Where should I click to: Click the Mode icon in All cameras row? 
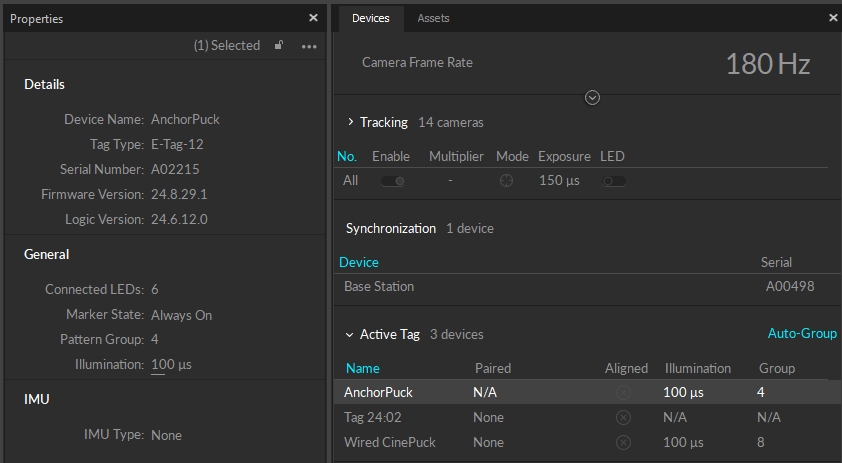[x=506, y=181]
